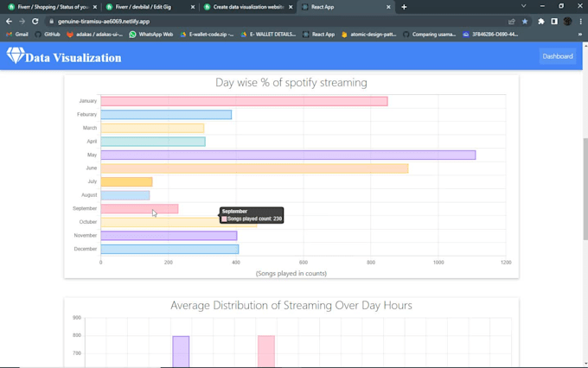Switch to Fiverr Shopping Status tab
This screenshot has height=368, width=588.
[x=53, y=7]
